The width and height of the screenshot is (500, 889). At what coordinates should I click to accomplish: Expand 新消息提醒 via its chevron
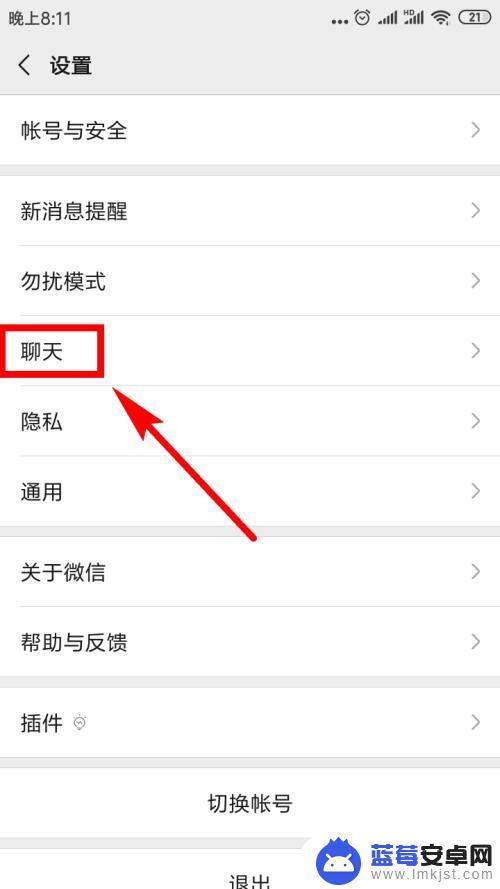click(476, 211)
